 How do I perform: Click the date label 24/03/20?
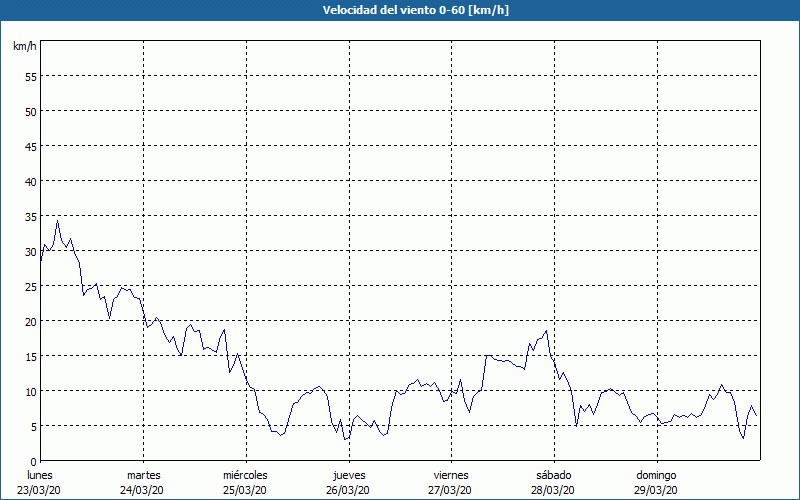click(142, 490)
